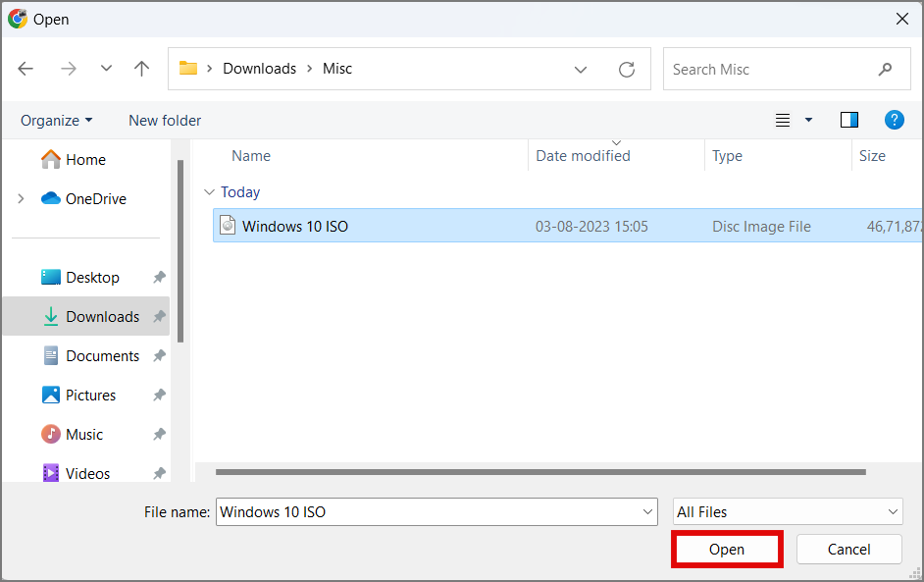This screenshot has width=924, height=582.
Task: Open Desktop in the navigation pane
Action: click(x=80, y=277)
